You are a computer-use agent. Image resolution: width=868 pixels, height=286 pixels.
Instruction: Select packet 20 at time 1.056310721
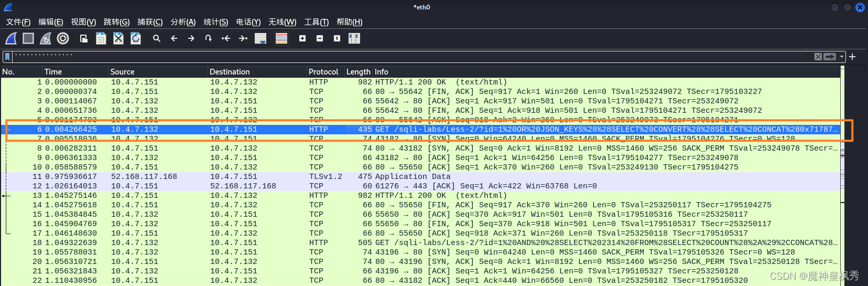pyautogui.click(x=420, y=261)
